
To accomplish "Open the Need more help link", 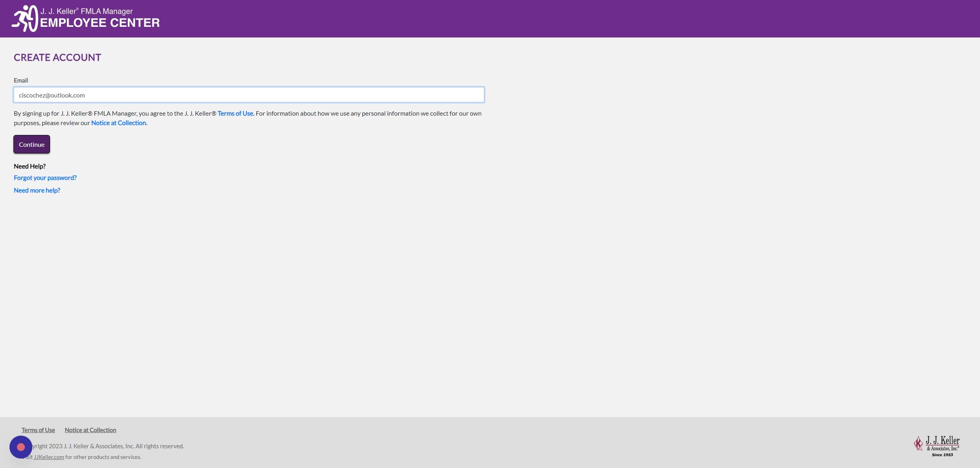I will (x=37, y=190).
